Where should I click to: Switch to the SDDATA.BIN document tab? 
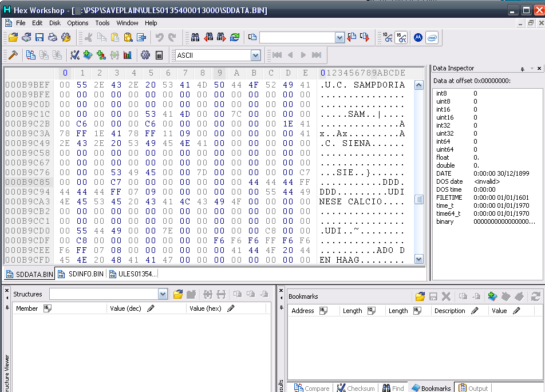(30, 274)
